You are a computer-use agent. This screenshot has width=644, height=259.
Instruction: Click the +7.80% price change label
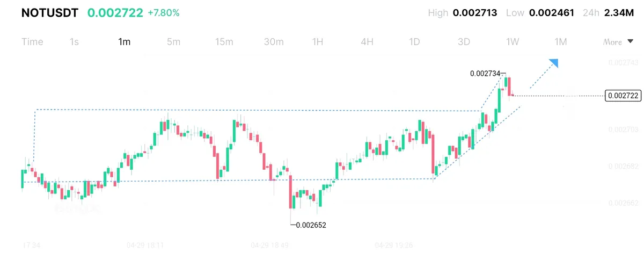tap(163, 13)
